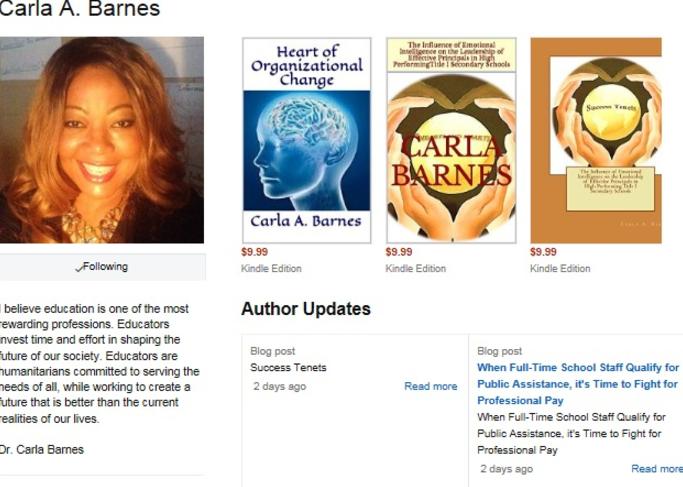
Task: Click Read more for the Professional Pay post
Action: click(x=657, y=469)
